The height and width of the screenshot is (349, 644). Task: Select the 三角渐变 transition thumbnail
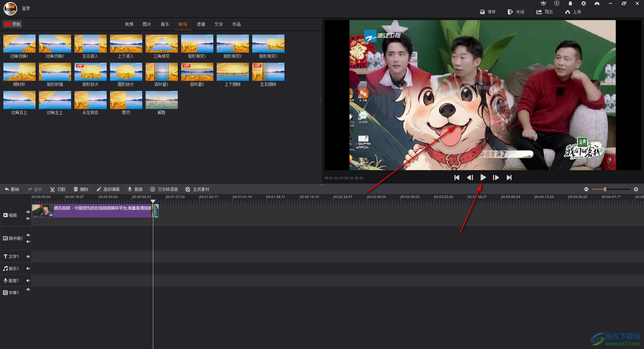click(x=162, y=44)
